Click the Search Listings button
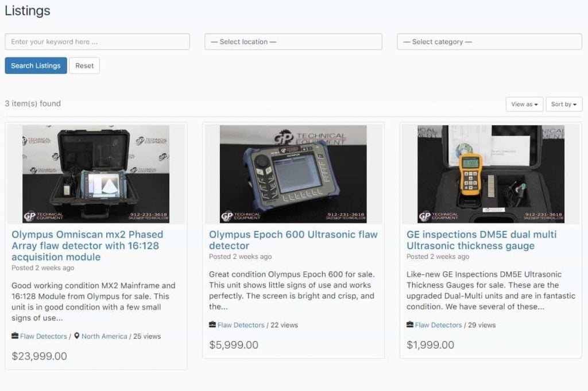The width and height of the screenshot is (588, 391). pyautogui.click(x=36, y=65)
